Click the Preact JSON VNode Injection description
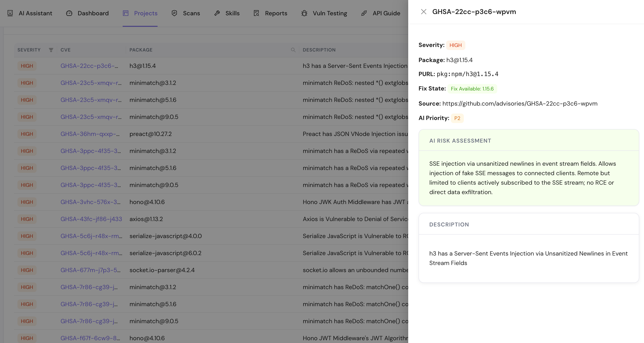 [x=355, y=134]
